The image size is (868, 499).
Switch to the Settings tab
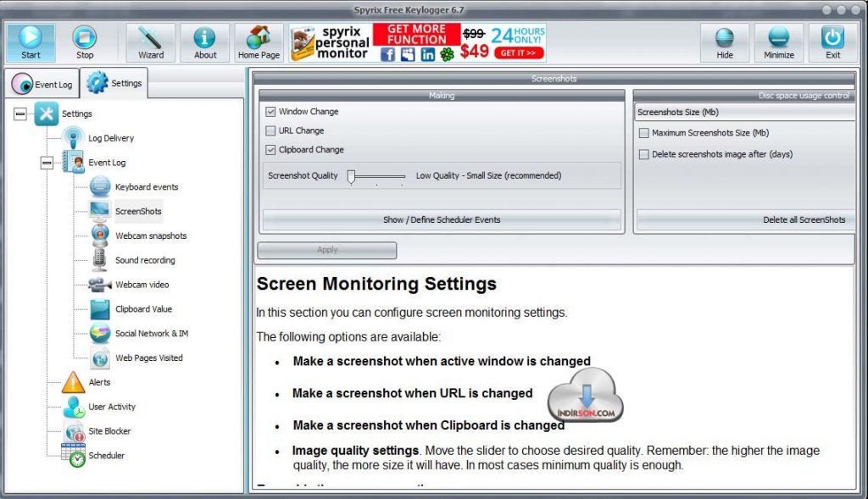114,83
